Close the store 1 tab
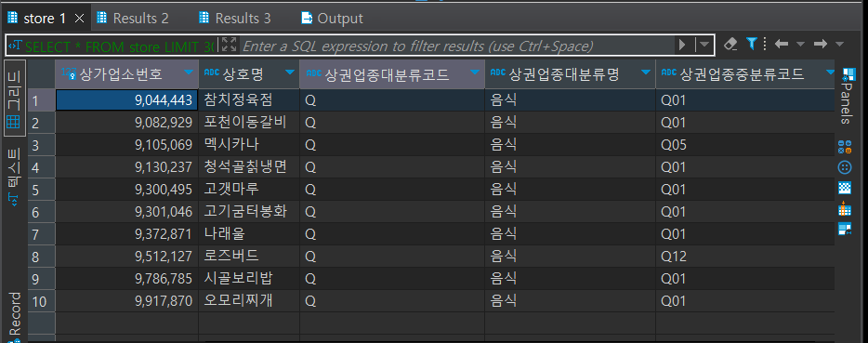 (x=79, y=19)
